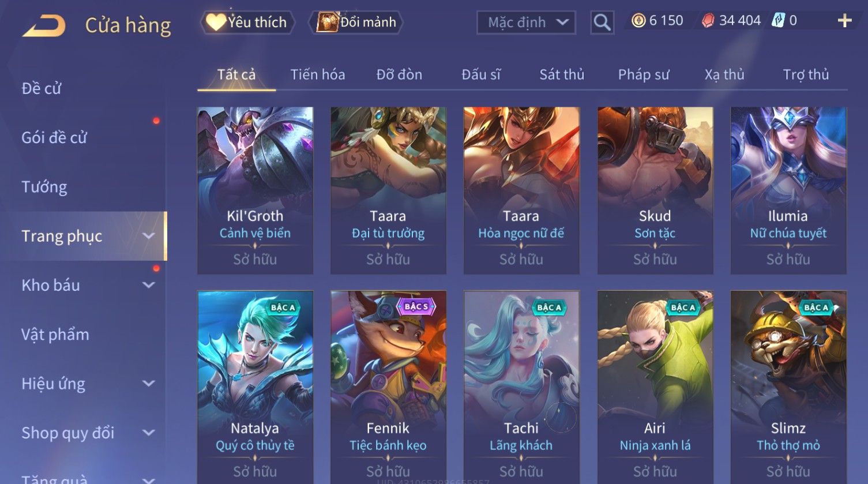
Task: Expand the Kho báu sidebar section
Action: tap(148, 285)
